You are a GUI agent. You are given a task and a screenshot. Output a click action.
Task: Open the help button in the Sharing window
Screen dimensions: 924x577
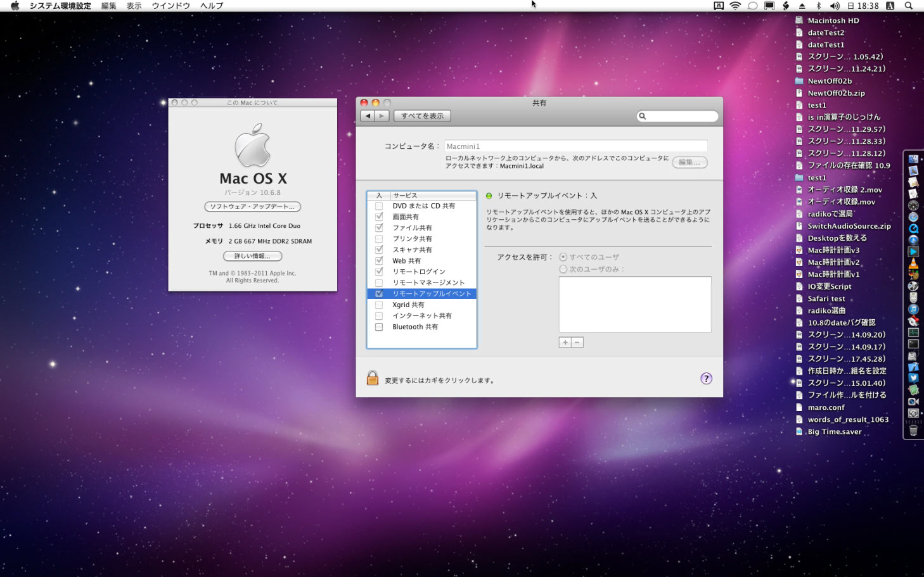[x=706, y=379]
